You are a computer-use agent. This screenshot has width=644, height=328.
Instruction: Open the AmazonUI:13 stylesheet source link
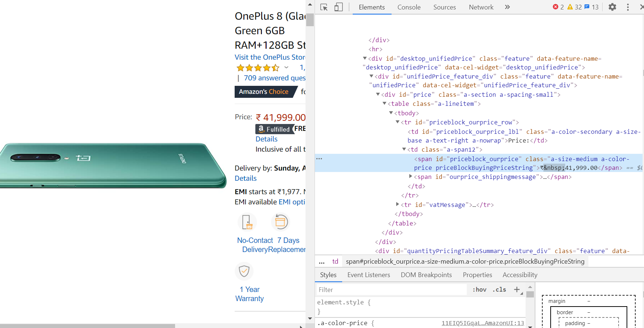coord(483,323)
